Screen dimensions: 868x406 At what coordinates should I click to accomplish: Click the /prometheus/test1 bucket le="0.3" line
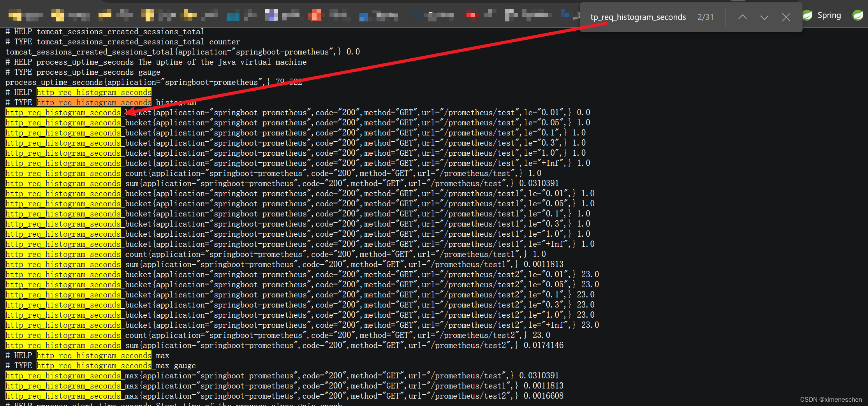298,224
